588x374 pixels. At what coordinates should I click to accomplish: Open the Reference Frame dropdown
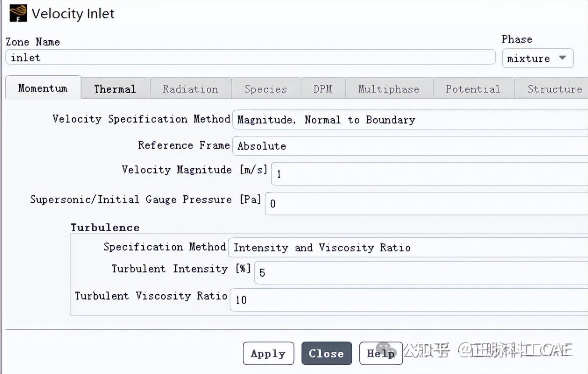click(x=410, y=146)
